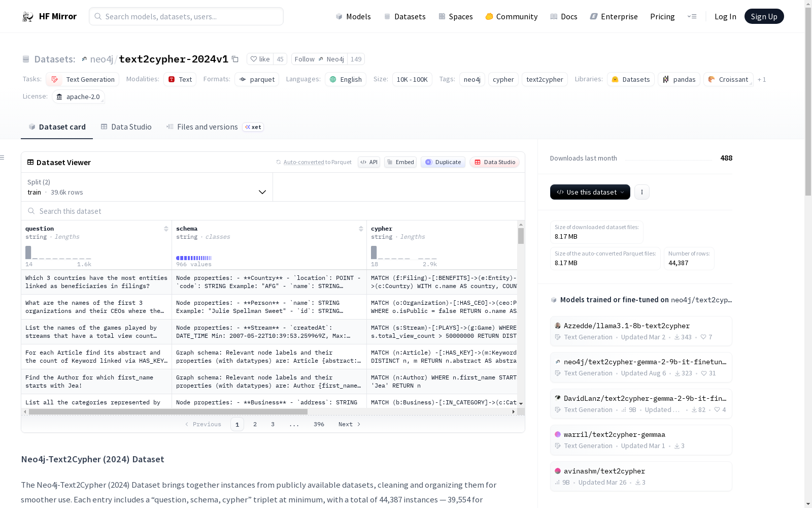Click the neo4j organization name in the title
The image size is (812, 508).
101,59
